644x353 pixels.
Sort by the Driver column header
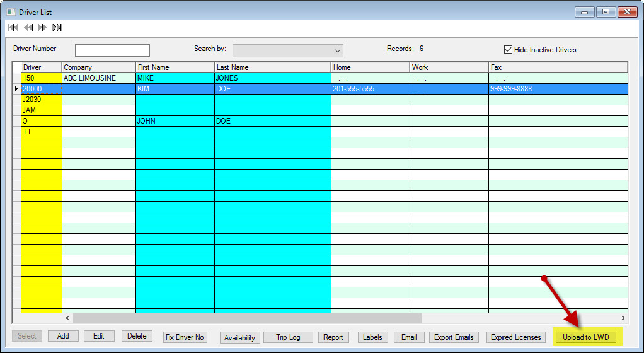click(42, 67)
